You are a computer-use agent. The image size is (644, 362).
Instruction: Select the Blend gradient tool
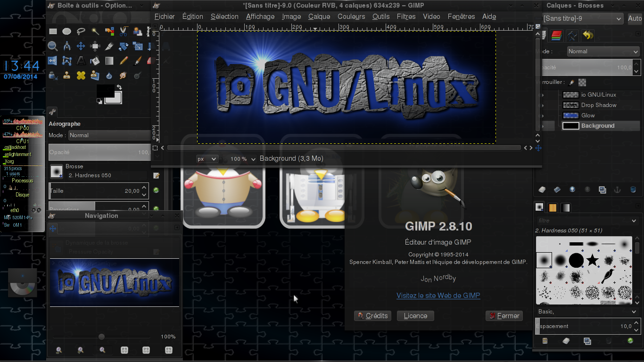(x=109, y=61)
